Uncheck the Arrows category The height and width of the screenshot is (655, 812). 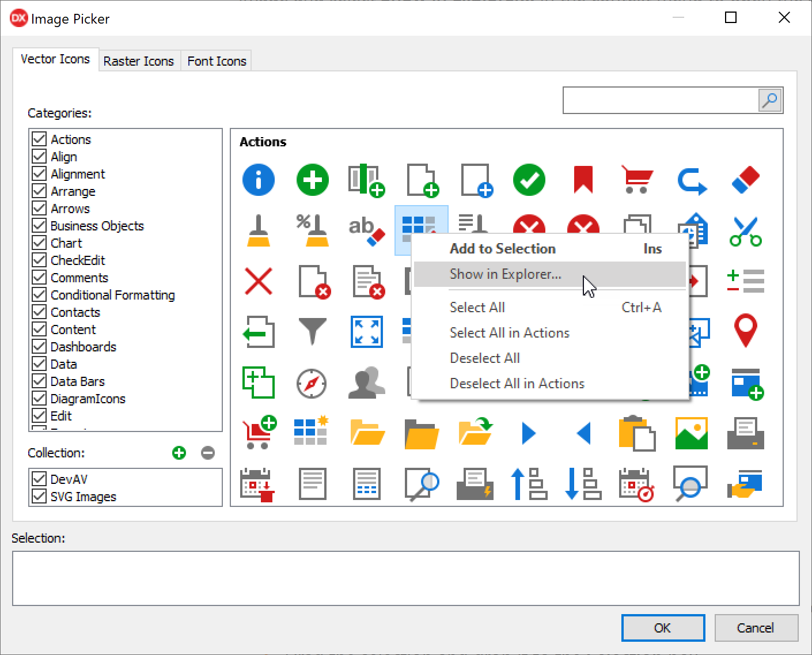tap(39, 209)
